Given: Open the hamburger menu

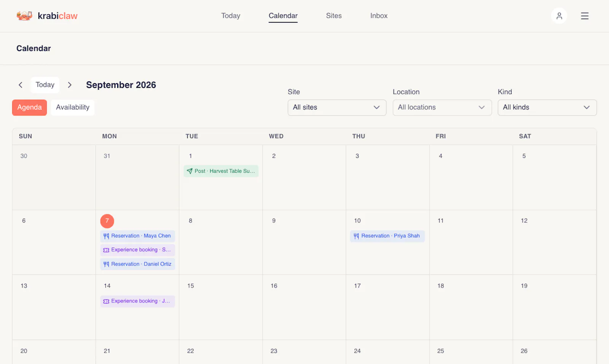Looking at the screenshot, I should tap(585, 16).
